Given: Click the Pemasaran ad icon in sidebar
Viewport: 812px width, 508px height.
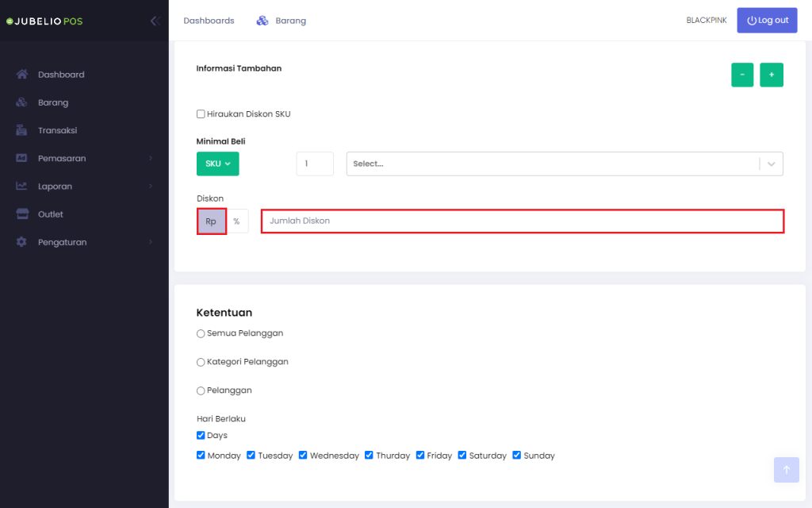Looking at the screenshot, I should click(x=21, y=158).
